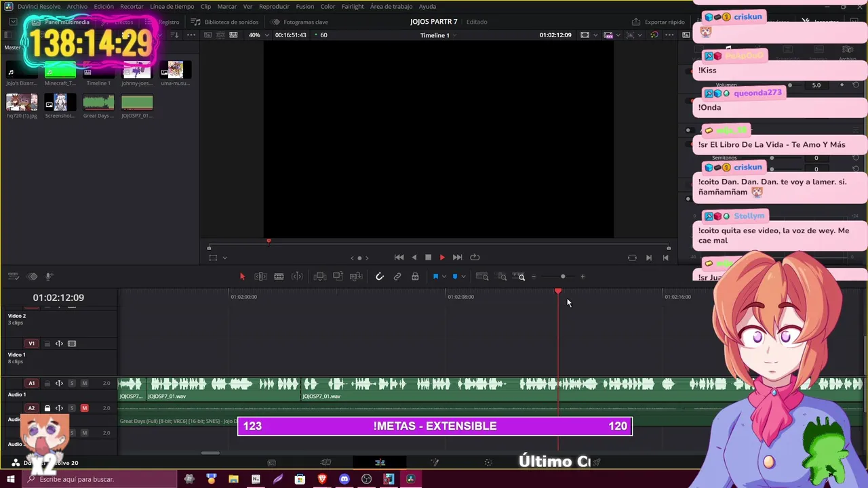Open Windows Start menu
The width and height of the screenshot is (868, 488).
coord(10,479)
